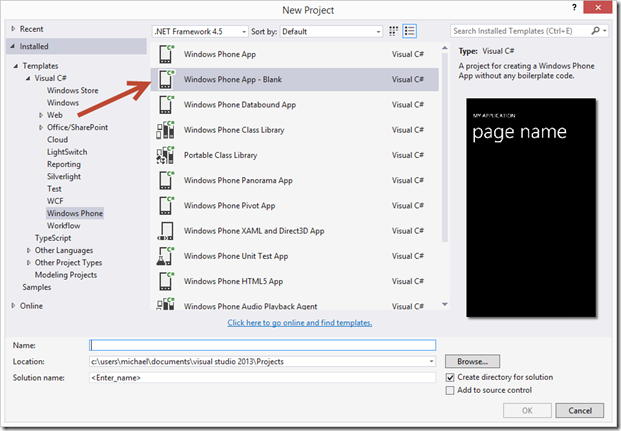621x431 pixels.
Task: Select the Reporting category
Action: (64, 164)
